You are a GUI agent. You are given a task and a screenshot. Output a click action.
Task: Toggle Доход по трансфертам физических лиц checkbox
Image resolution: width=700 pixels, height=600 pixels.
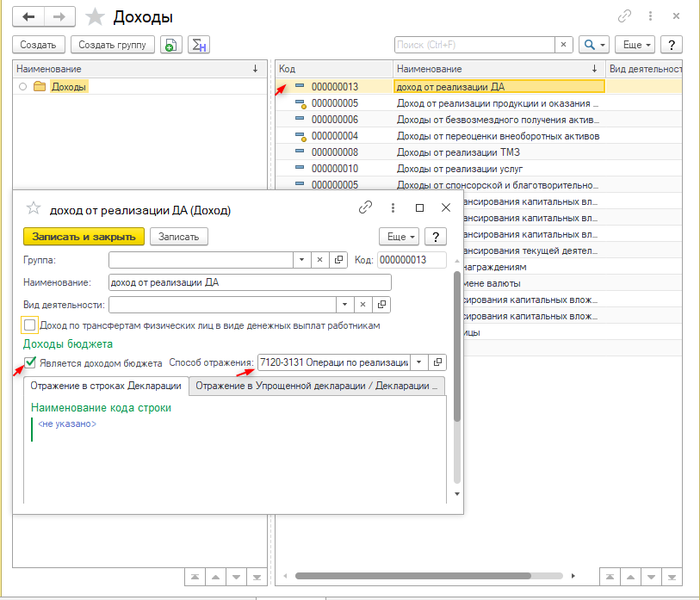[x=29, y=325]
